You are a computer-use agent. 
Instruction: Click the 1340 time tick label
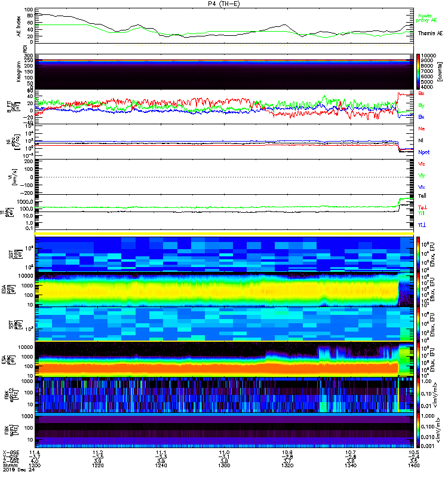click(351, 465)
